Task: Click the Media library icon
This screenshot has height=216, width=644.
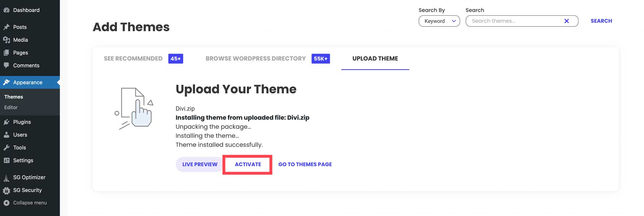Action: [x=6, y=40]
